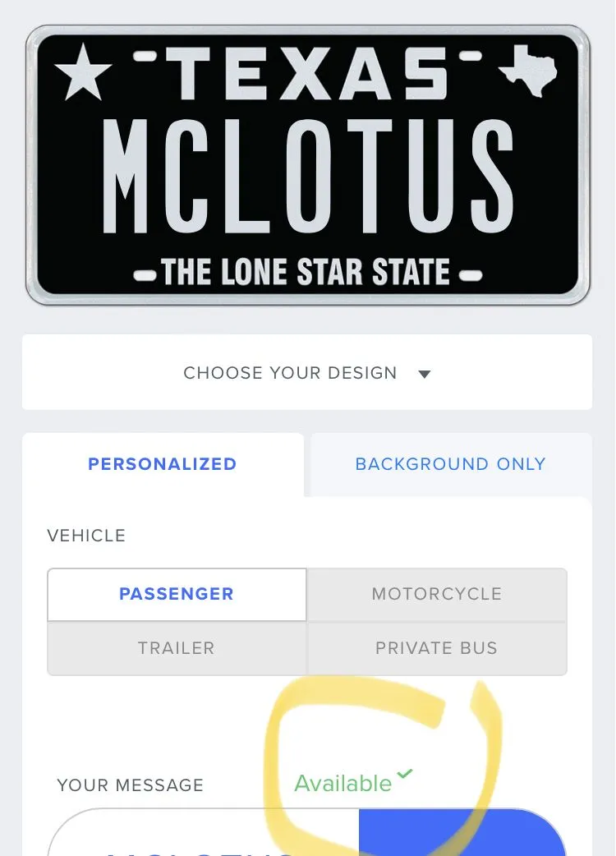Choose the Private Bus vehicle option
Viewport: 616px width, 856px height.
436,648
